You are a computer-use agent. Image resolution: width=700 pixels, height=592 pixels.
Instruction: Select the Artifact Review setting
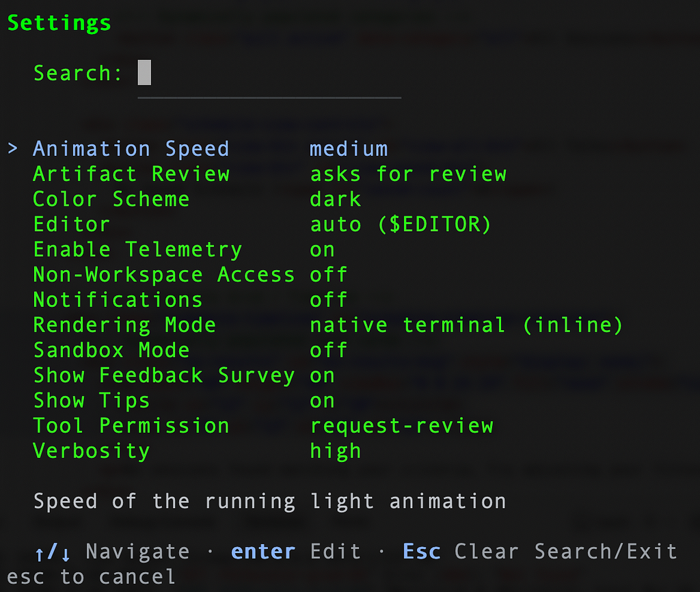[131, 174]
